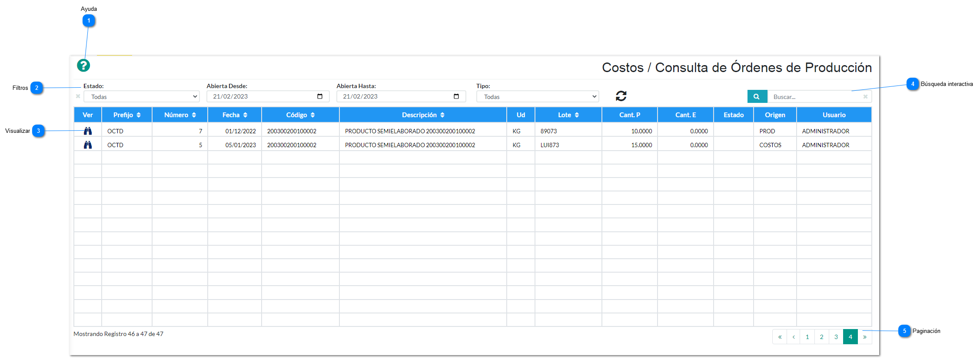Viewport: 980px width, 359px height.
Task: Go to page 3
Action: pos(836,337)
